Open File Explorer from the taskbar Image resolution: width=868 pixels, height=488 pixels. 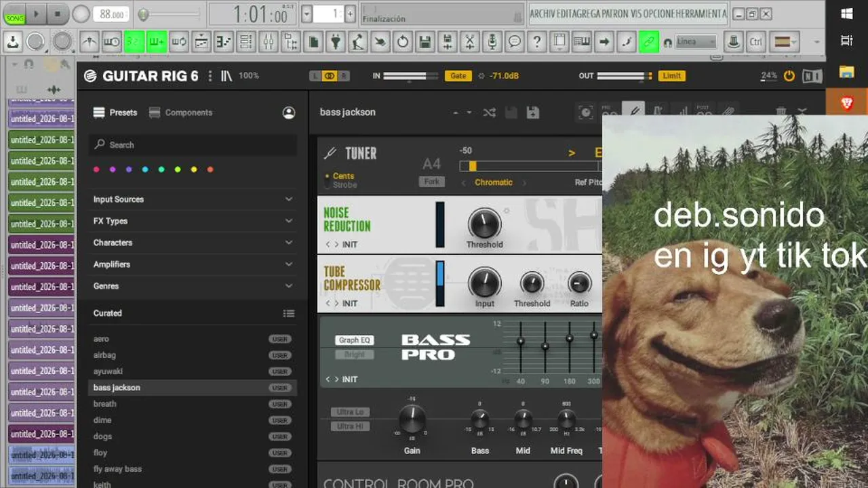847,72
